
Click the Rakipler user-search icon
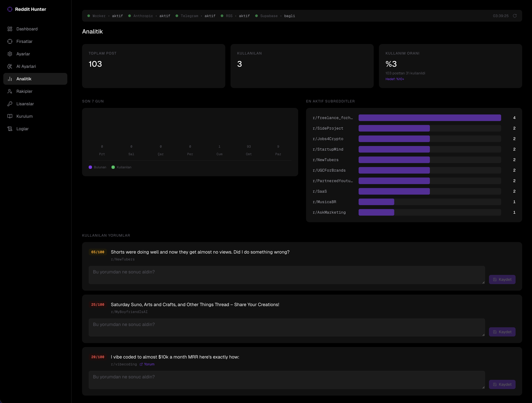10,91
